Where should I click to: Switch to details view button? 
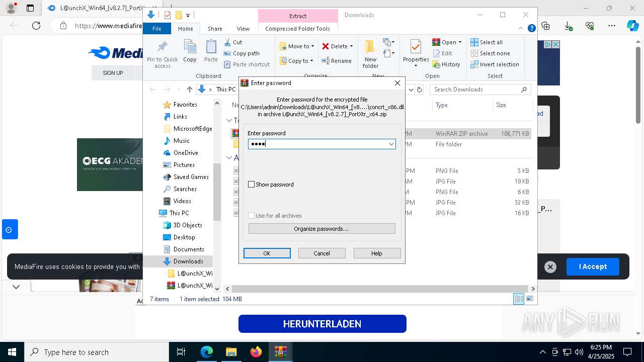(519, 299)
